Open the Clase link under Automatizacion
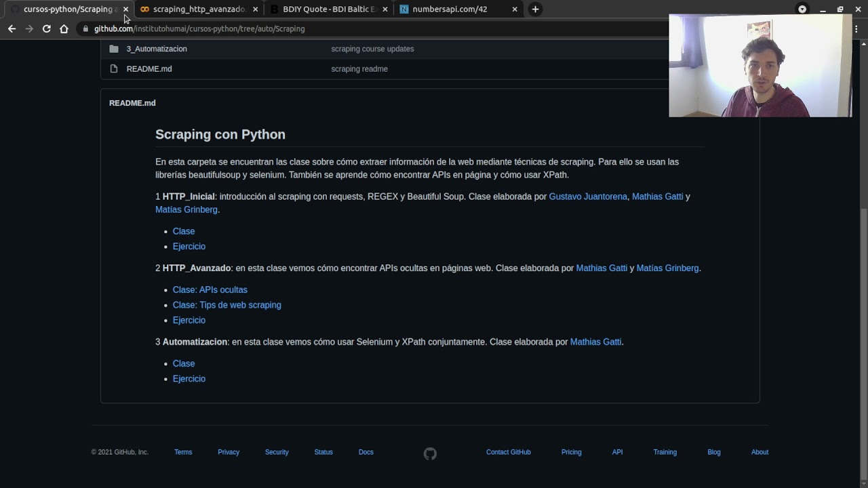The height and width of the screenshot is (488, 868). [x=184, y=363]
